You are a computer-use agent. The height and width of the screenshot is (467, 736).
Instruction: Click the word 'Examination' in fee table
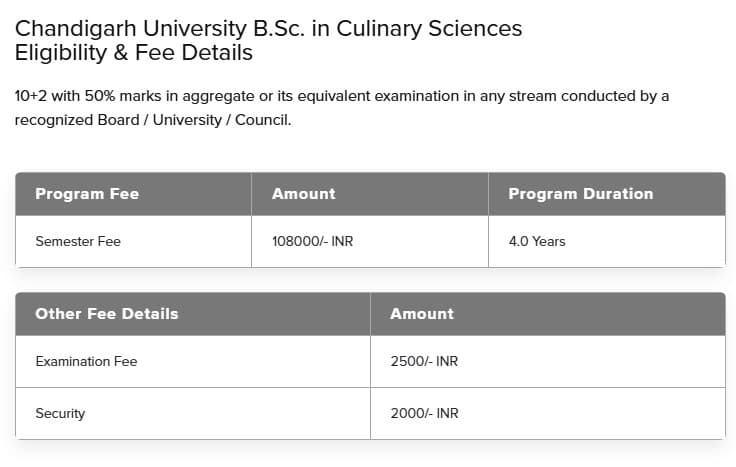pos(71,361)
